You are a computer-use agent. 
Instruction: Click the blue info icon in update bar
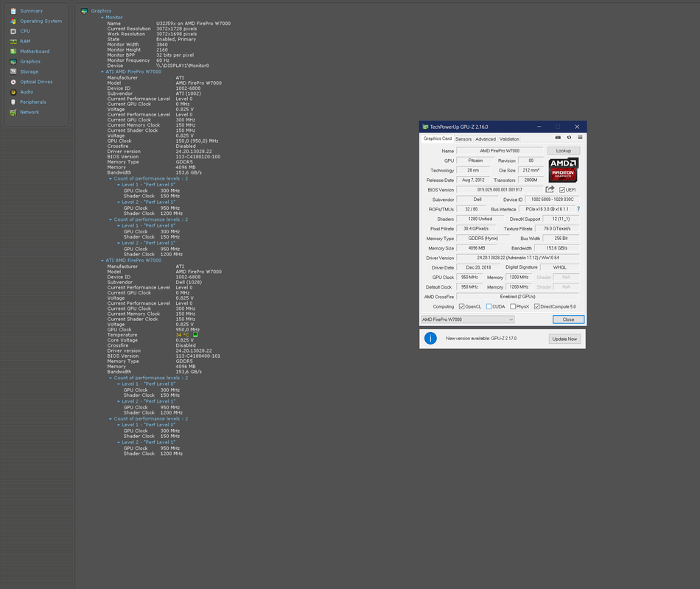(430, 338)
